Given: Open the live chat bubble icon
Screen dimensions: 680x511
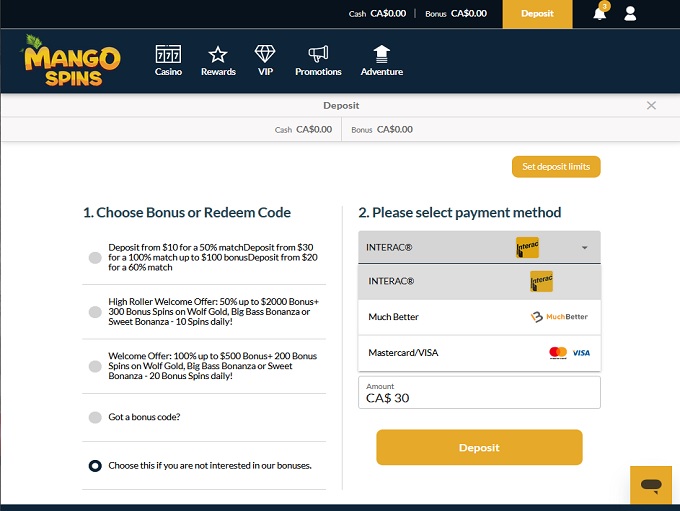Looking at the screenshot, I should click(651, 485).
